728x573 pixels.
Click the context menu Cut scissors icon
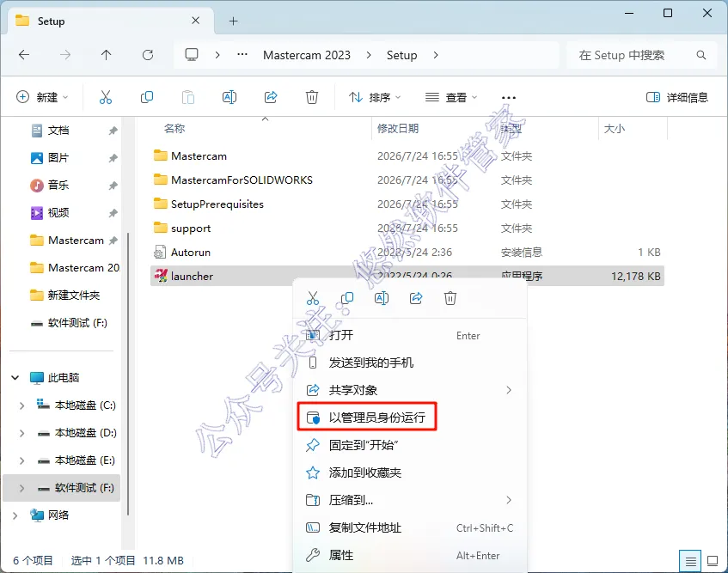313,298
